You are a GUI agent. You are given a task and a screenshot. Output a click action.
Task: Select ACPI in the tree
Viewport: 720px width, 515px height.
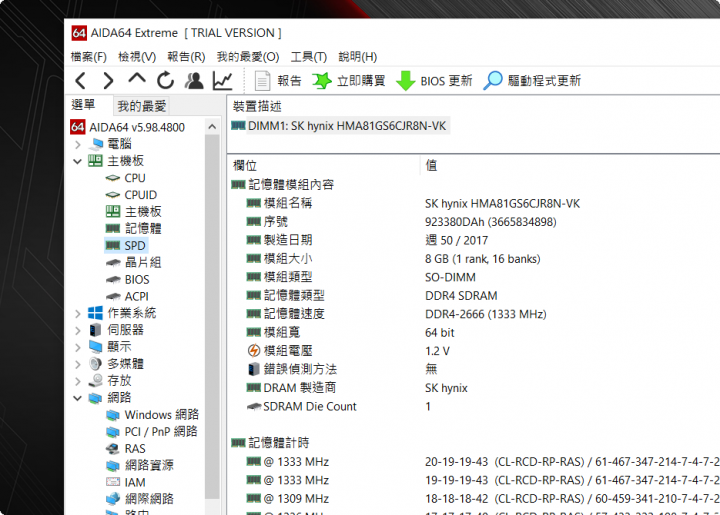[127, 297]
